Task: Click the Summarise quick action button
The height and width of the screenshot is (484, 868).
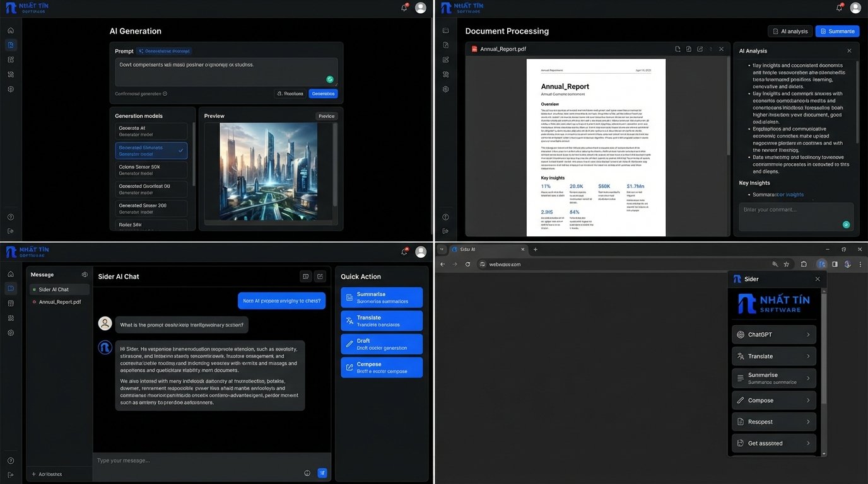Action: point(382,297)
